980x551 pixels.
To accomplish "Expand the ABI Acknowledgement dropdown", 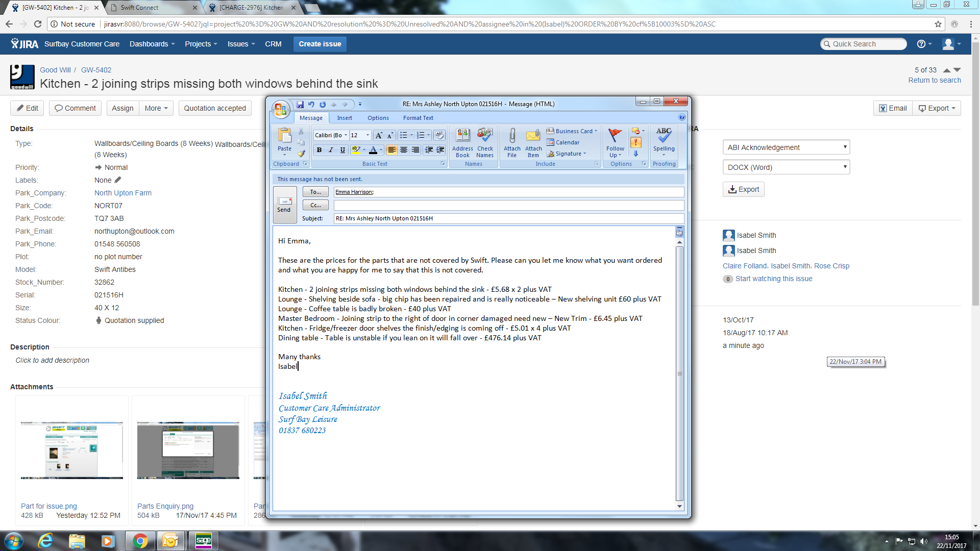I will coord(786,147).
